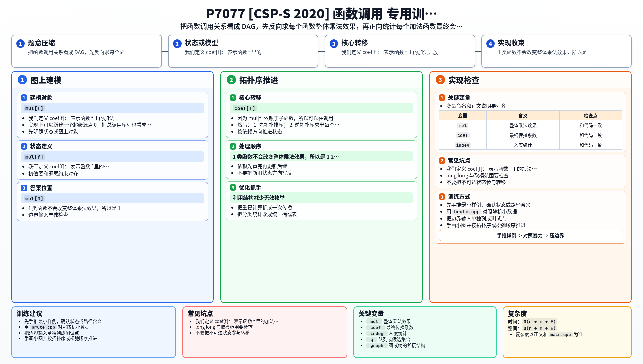The image size is (643, 364).
Task: Click the table cell 最终传播系数
Action: click(x=523, y=135)
